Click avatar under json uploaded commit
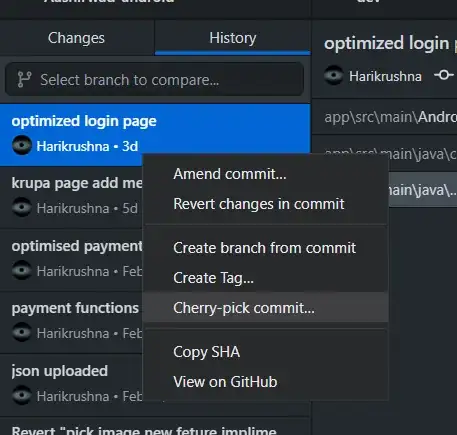 pos(22,395)
